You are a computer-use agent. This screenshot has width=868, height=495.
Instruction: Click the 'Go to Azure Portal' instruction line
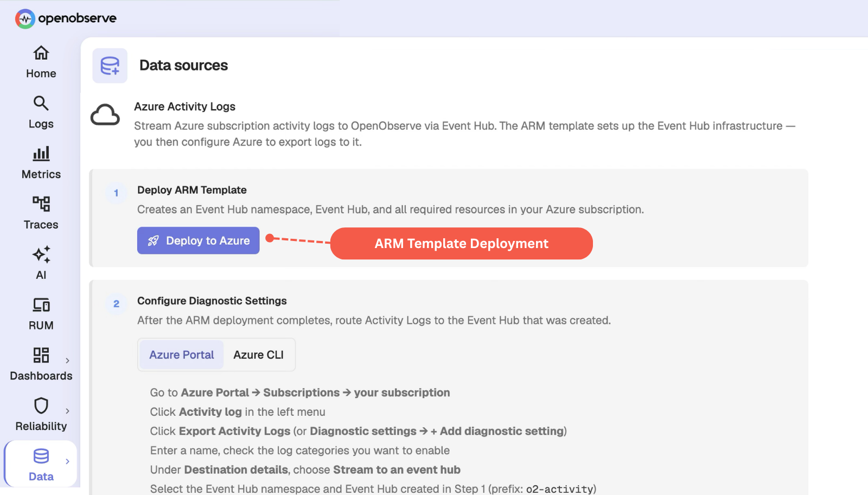click(300, 392)
